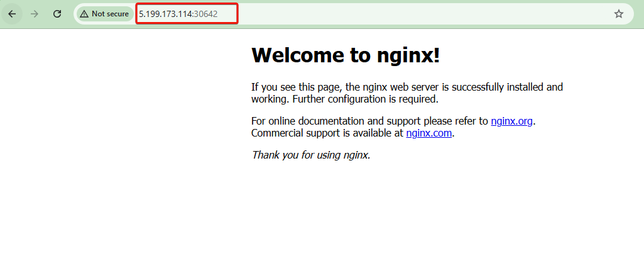Open the nginx.org documentation link
The image size is (644, 258).
511,121
